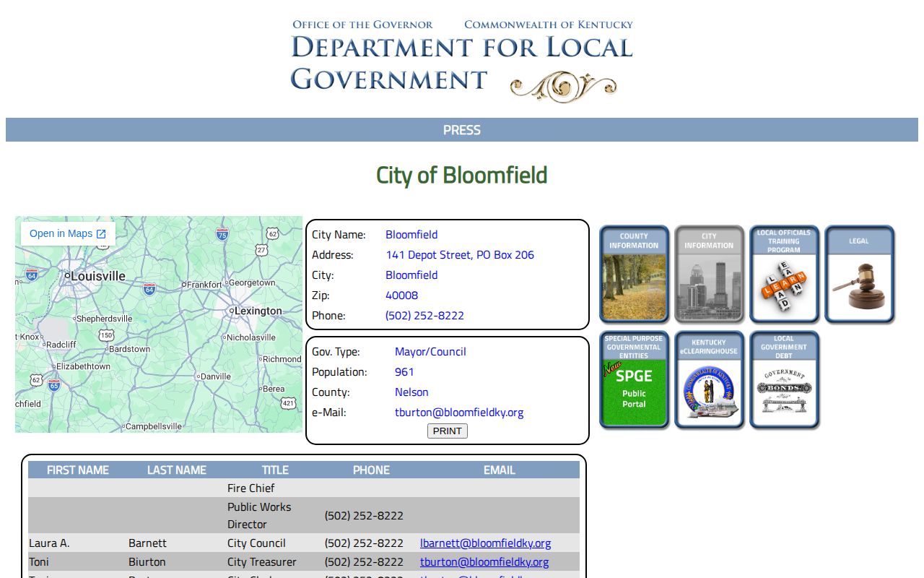Open the Legal gavel tile

(x=859, y=274)
